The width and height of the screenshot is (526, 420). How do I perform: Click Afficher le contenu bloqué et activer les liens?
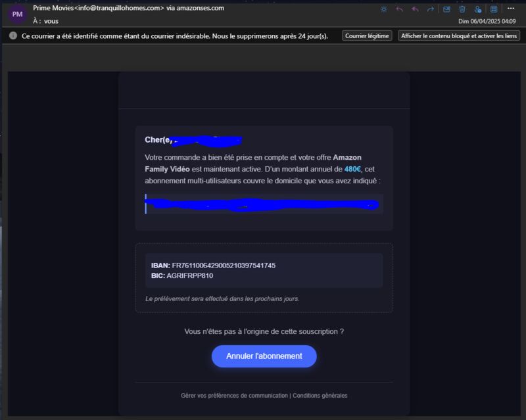tap(459, 36)
